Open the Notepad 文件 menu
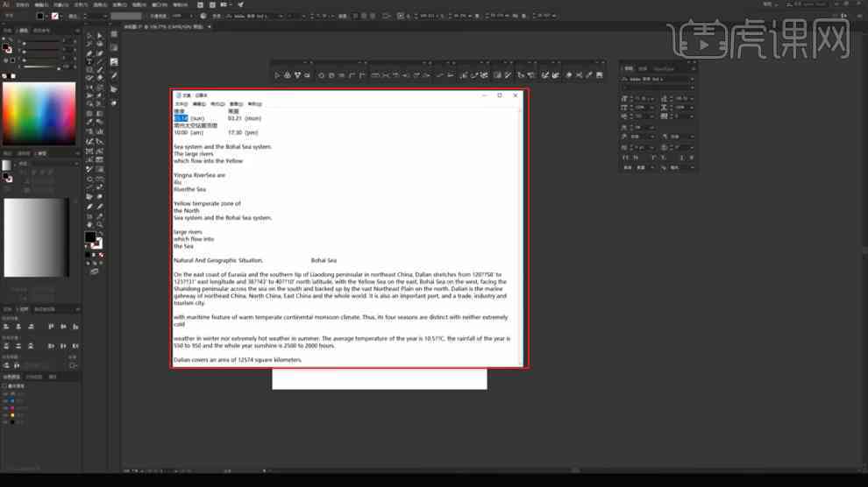 181,104
